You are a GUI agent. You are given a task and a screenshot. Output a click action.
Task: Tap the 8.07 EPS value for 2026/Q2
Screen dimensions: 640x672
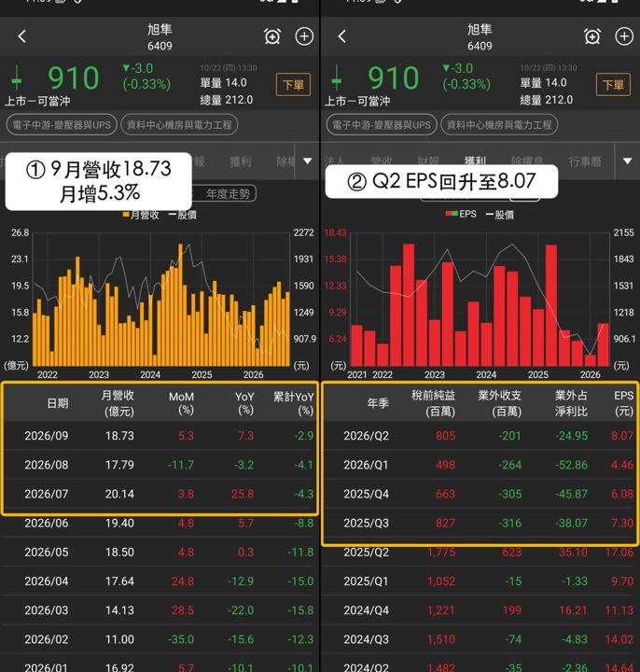click(x=622, y=436)
